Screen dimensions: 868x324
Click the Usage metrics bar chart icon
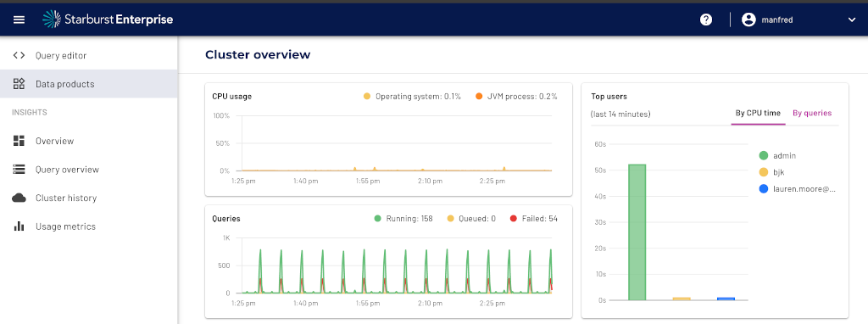(x=19, y=226)
